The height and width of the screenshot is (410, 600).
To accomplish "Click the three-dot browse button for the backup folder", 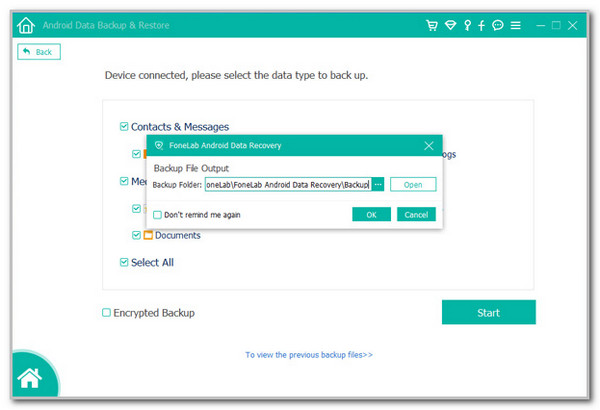I will [x=378, y=185].
